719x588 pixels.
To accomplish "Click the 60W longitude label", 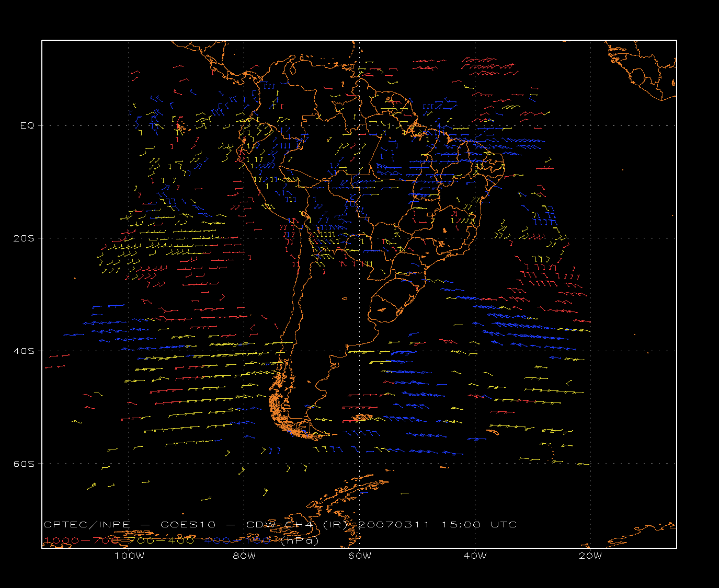I will tap(360, 556).
